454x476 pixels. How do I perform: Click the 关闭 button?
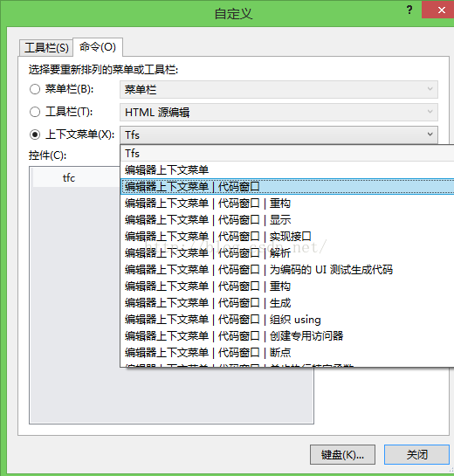(416, 455)
